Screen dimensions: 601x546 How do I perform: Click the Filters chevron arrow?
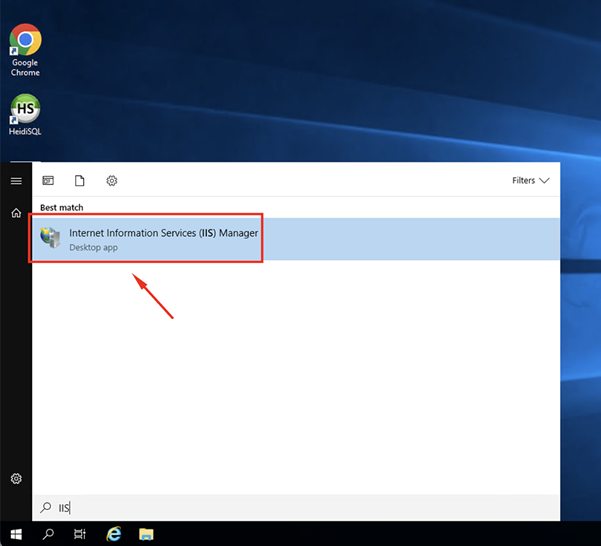[544, 180]
